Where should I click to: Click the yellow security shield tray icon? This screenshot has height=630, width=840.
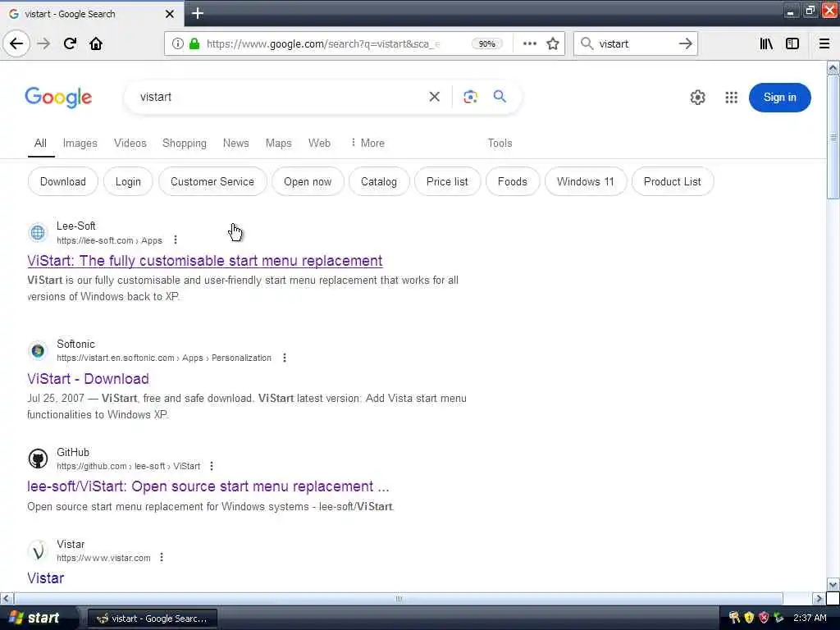point(749,618)
